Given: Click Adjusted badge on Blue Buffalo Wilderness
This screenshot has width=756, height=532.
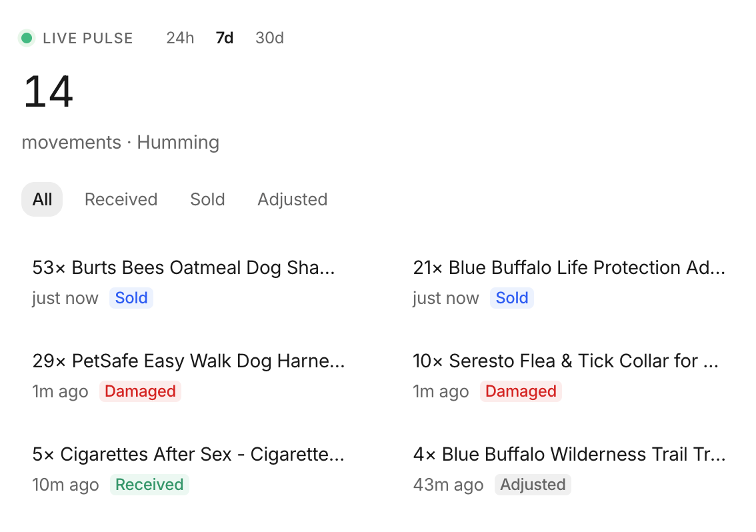Looking at the screenshot, I should click(x=533, y=485).
